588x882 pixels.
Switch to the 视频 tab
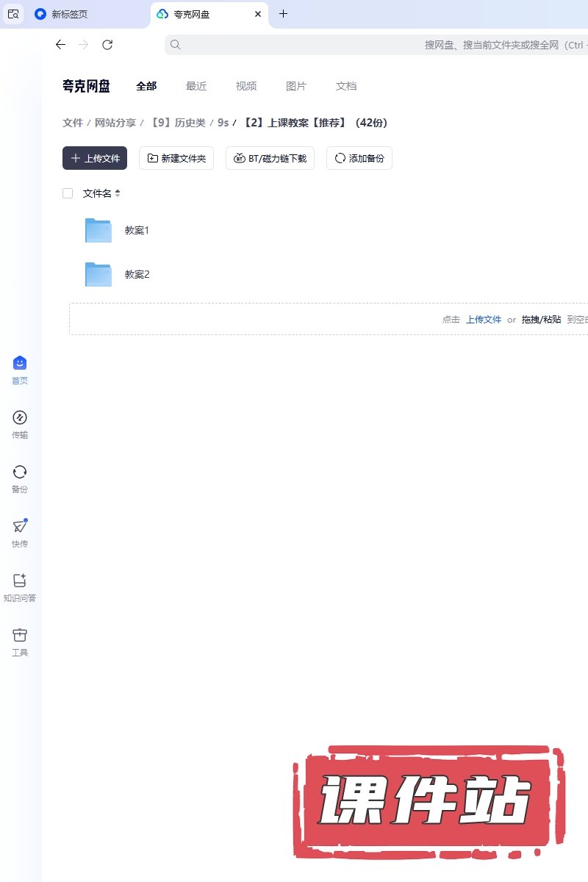pyautogui.click(x=246, y=86)
